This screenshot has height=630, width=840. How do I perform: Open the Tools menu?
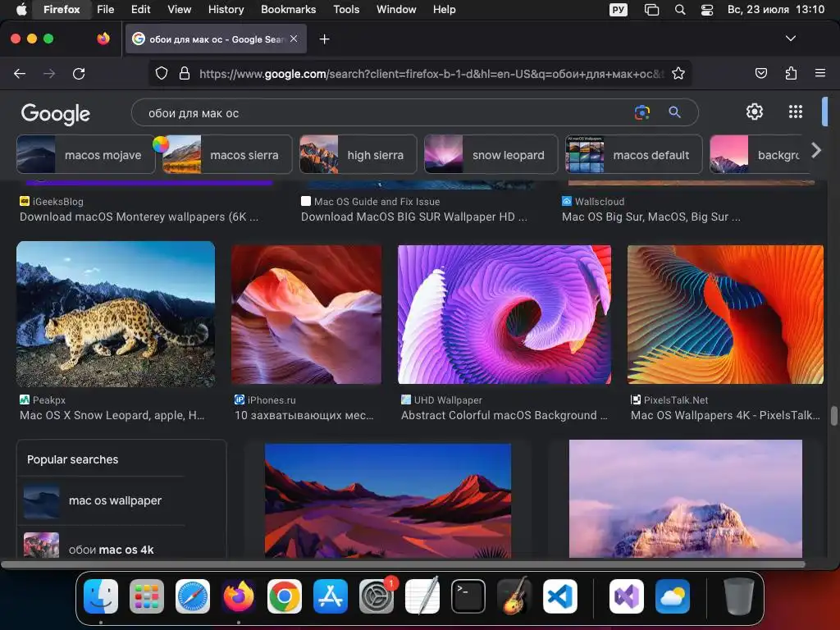(346, 9)
